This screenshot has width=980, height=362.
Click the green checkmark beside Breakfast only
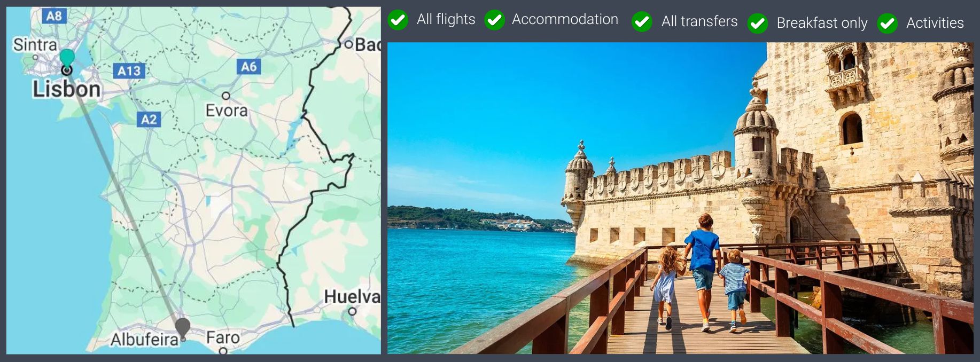757,23
